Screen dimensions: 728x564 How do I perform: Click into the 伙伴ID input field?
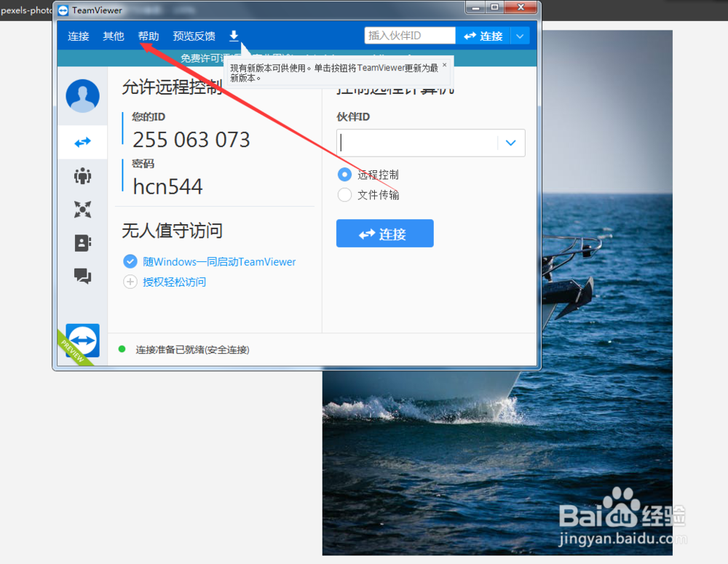point(417,143)
